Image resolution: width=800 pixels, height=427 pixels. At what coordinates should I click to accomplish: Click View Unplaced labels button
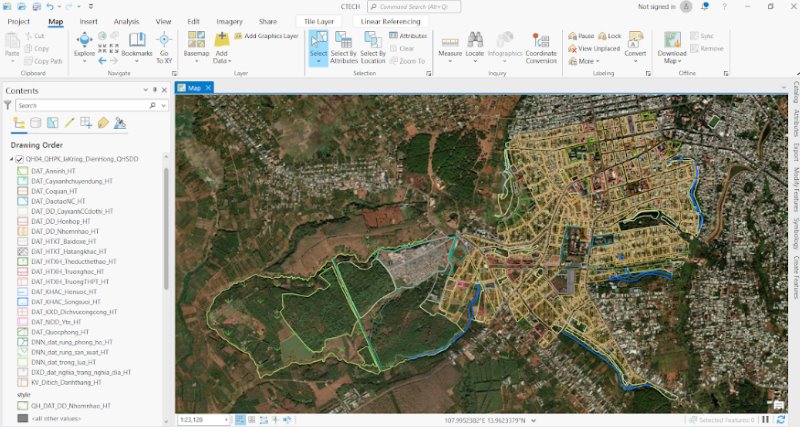(x=594, y=48)
